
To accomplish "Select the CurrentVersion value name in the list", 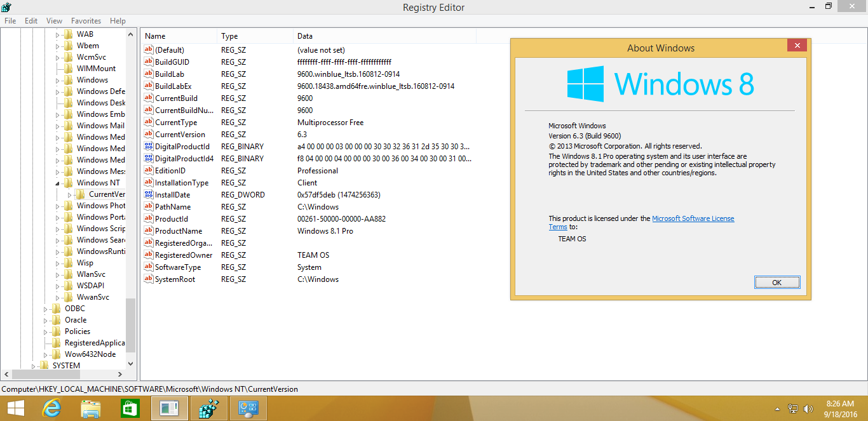I will 180,135.
